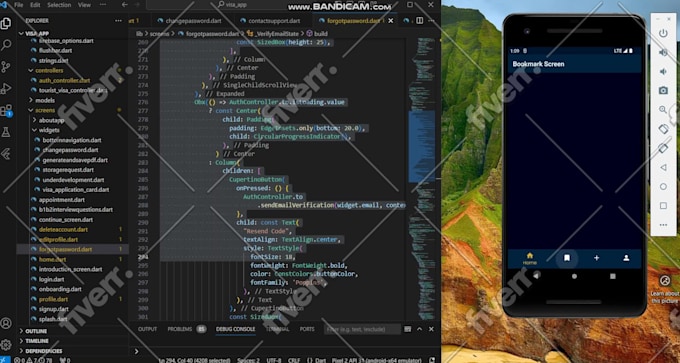
Task: Click the emulator volume up button
Action: (663, 52)
